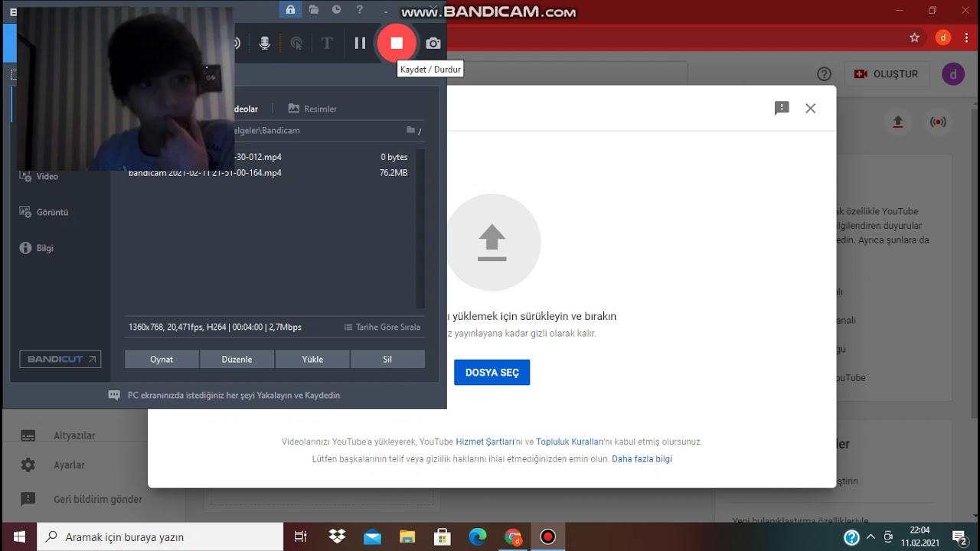Show hidden system tray icons
Viewport: 980px width, 551px height.
(871, 536)
